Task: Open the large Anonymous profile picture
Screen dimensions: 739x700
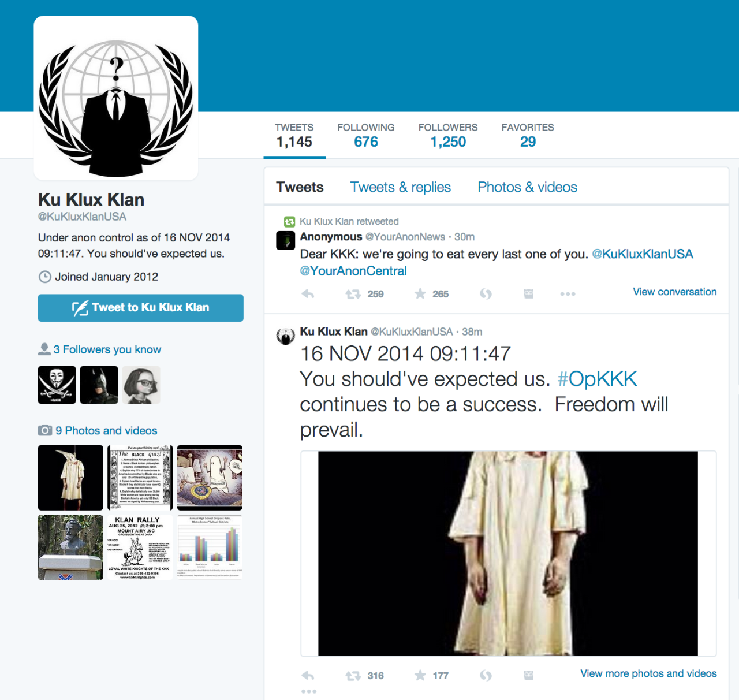Action: click(116, 98)
